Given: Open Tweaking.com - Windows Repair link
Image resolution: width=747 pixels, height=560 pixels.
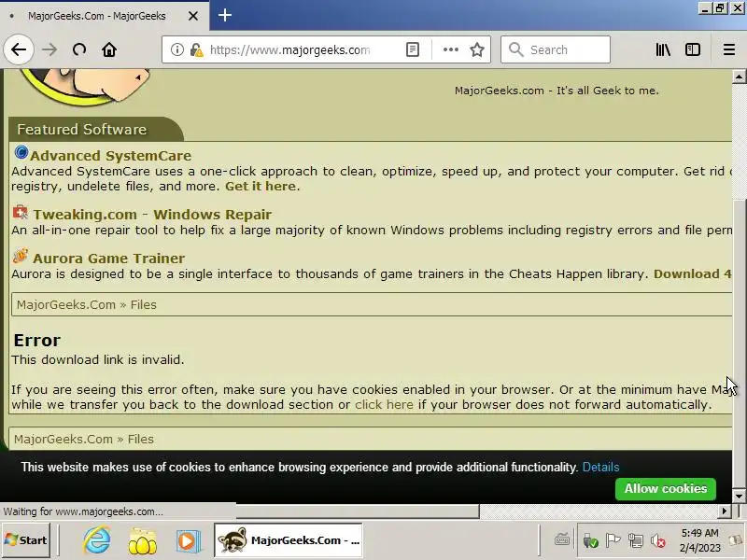Looking at the screenshot, I should (152, 215).
